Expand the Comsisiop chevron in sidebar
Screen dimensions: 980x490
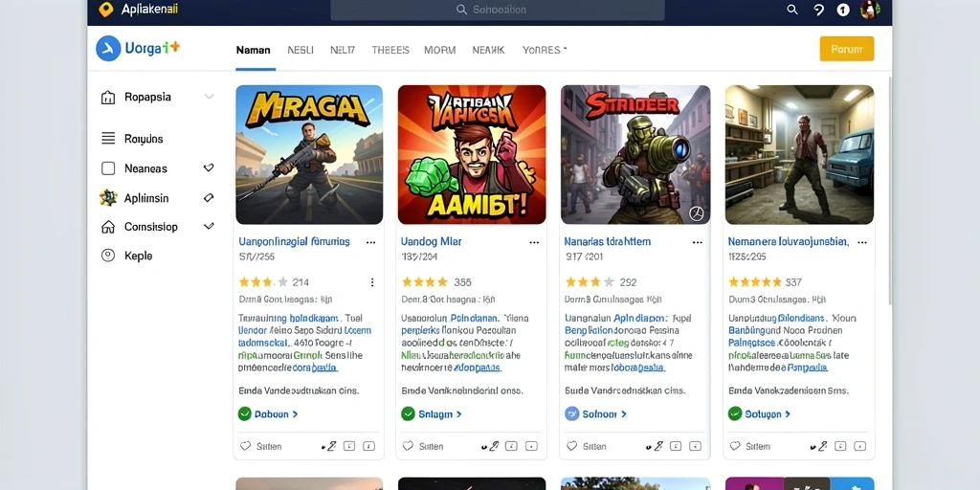[209, 226]
